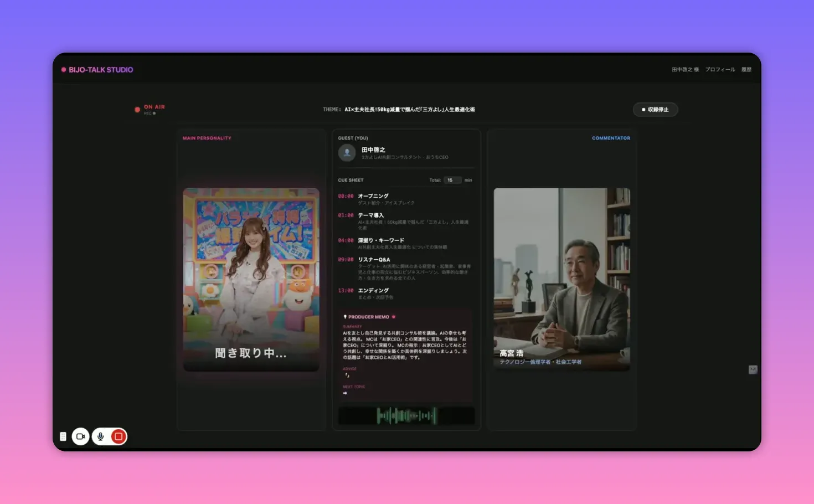814x504 pixels.
Task: Toggle the camera on or off
Action: 81,436
